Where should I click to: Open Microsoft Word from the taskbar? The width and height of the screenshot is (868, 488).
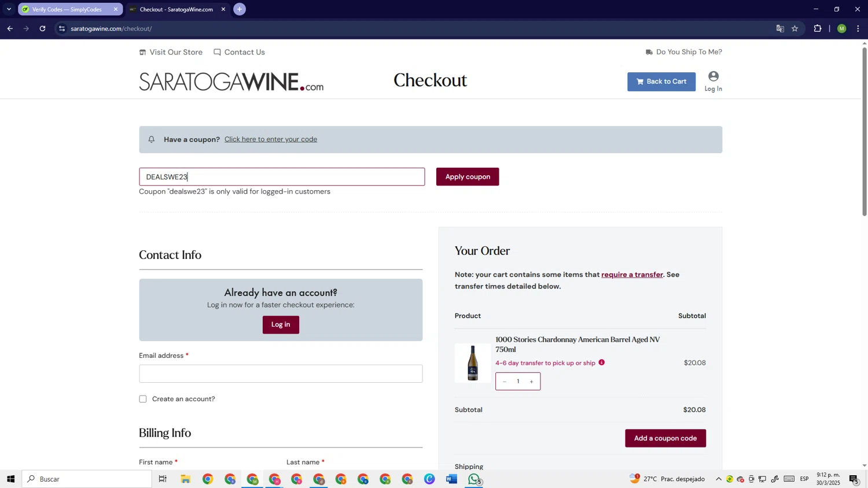point(452,479)
